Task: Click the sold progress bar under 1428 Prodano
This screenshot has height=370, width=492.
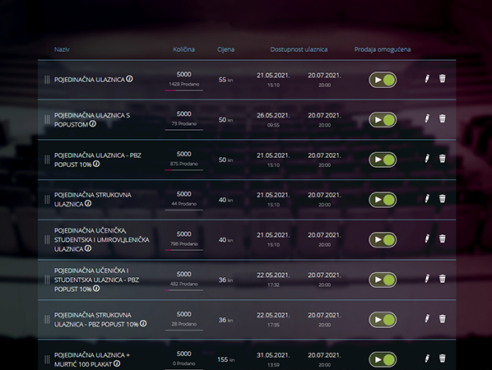Action: [184, 90]
